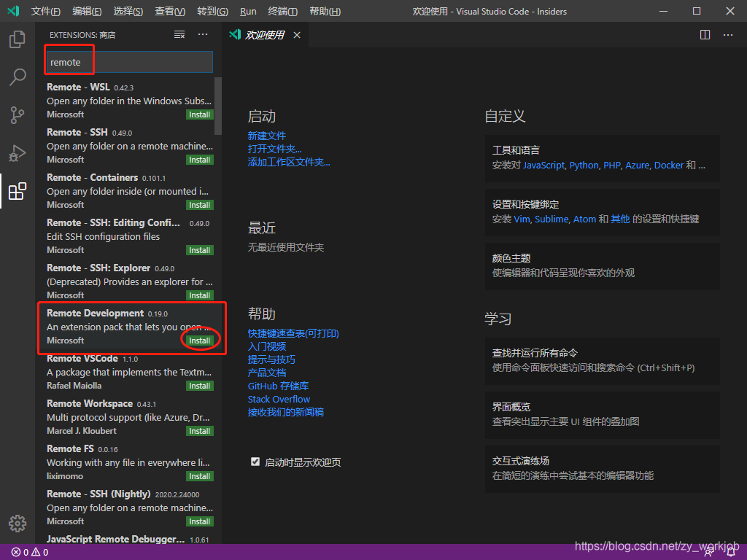Click the 打开文件夹... link
Screen dimensions: 747x560
point(274,149)
